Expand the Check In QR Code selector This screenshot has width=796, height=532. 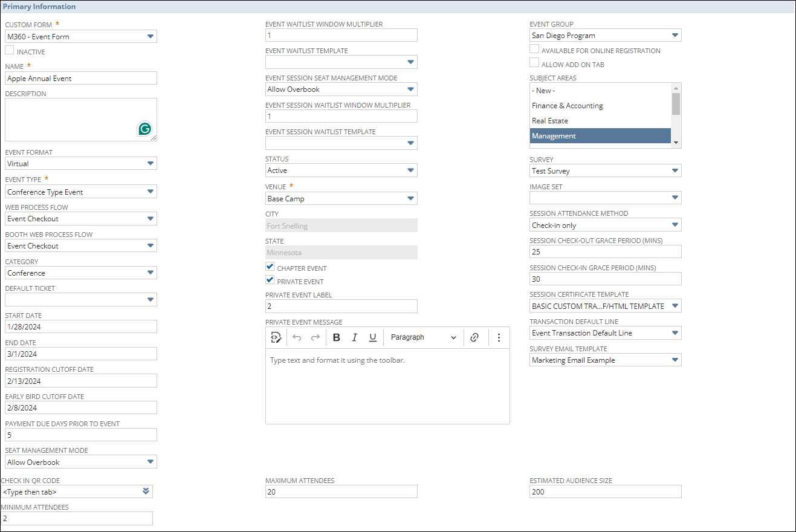(x=146, y=491)
